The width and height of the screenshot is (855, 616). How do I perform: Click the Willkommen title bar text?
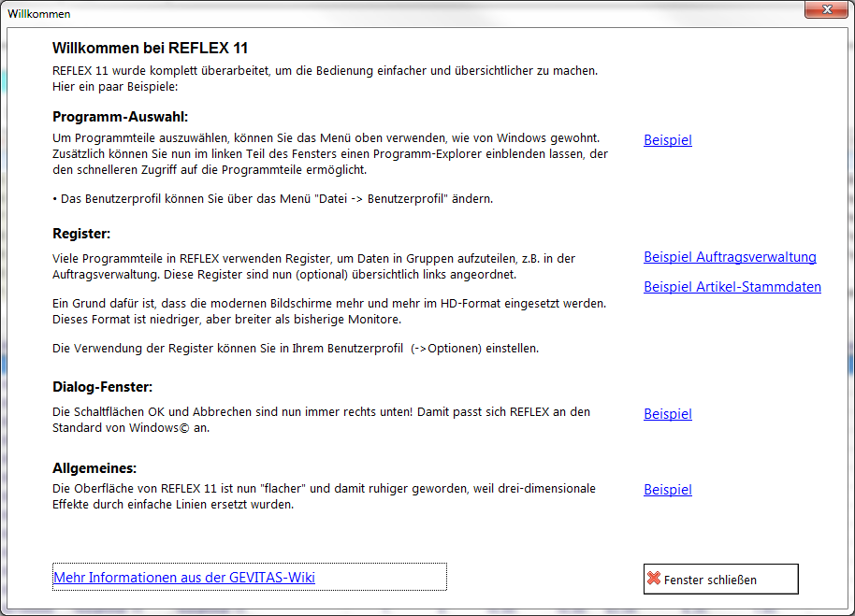point(39,14)
